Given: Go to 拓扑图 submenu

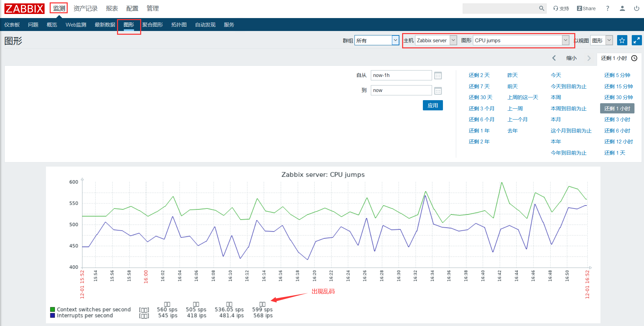Looking at the screenshot, I should tap(179, 25).
